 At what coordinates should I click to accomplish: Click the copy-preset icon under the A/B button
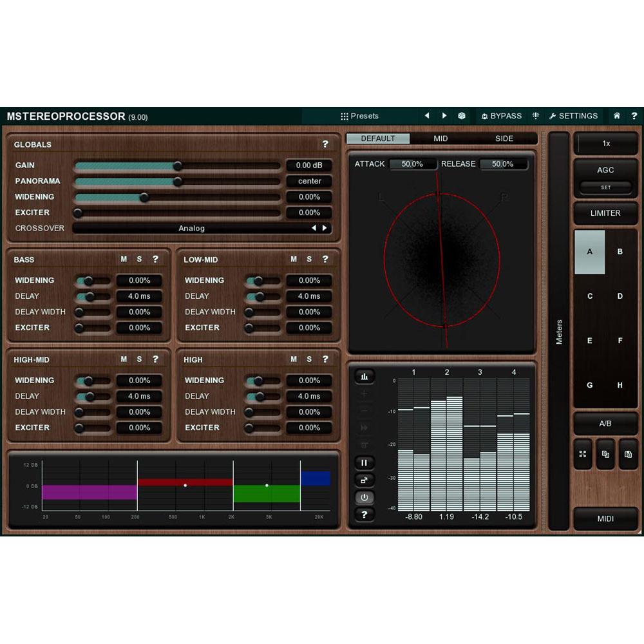pyautogui.click(x=605, y=454)
